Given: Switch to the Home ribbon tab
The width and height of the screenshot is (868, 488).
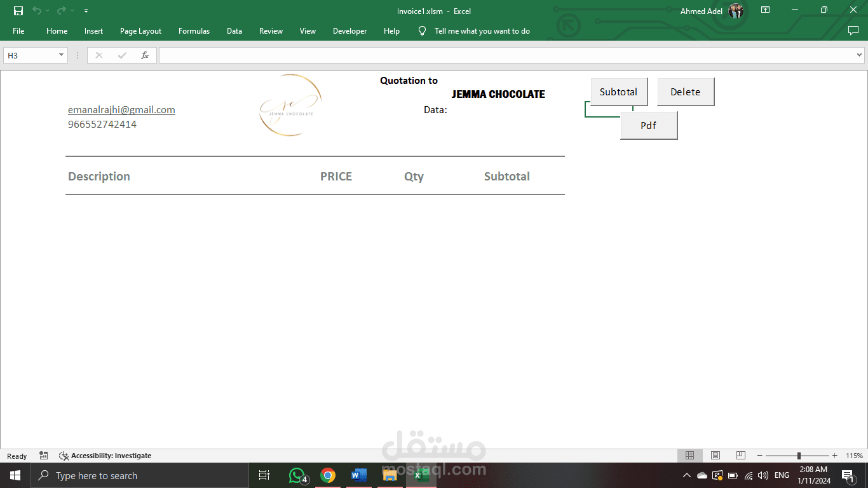Looking at the screenshot, I should (x=57, y=31).
